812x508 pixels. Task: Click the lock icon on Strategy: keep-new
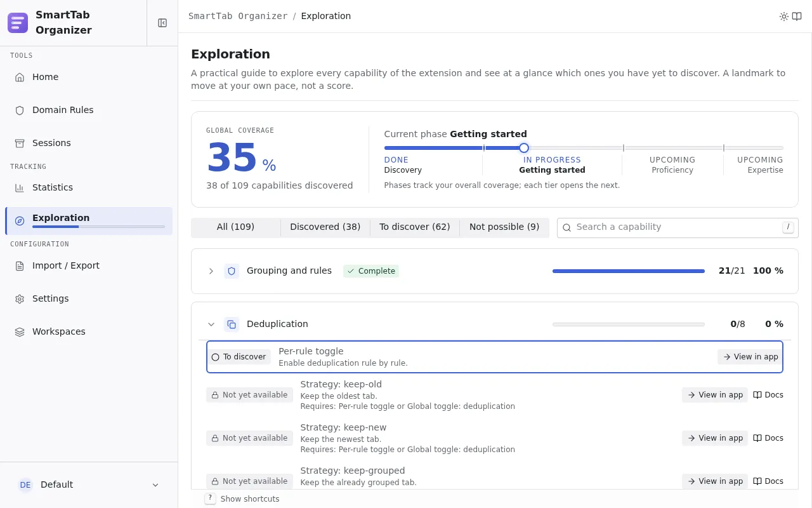point(215,438)
